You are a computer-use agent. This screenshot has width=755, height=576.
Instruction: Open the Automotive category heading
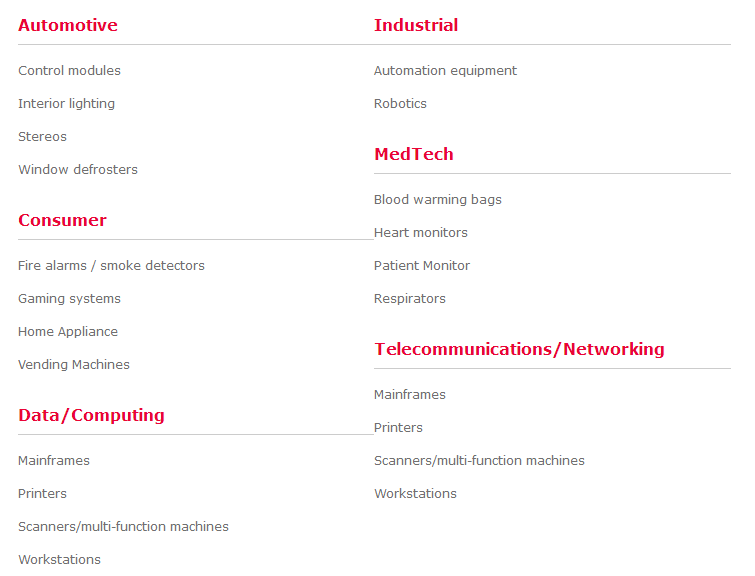pos(68,25)
